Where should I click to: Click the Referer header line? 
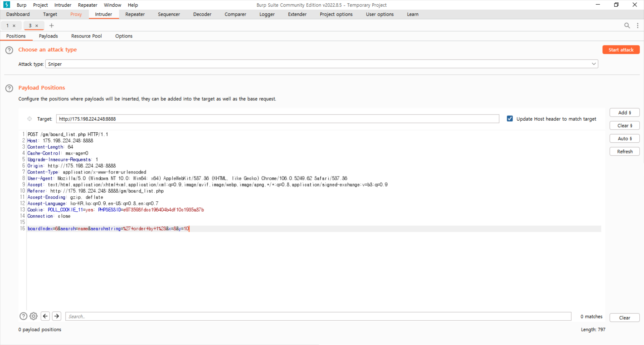click(x=96, y=191)
